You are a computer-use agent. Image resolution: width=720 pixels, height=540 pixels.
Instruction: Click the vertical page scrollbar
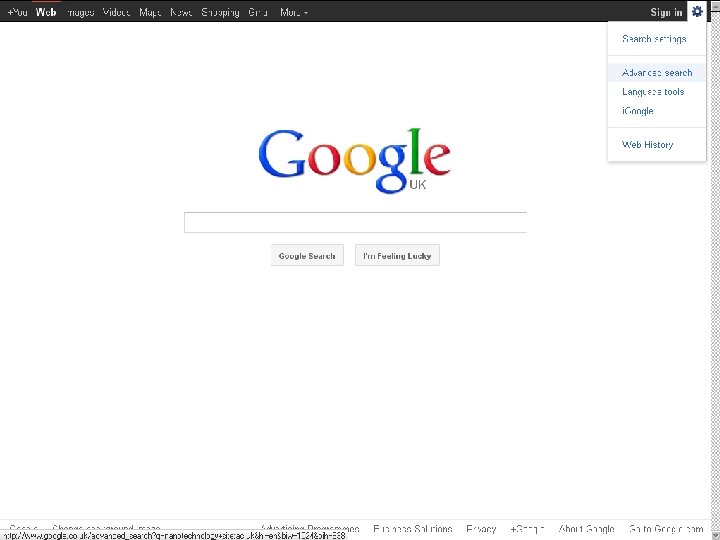(x=715, y=271)
